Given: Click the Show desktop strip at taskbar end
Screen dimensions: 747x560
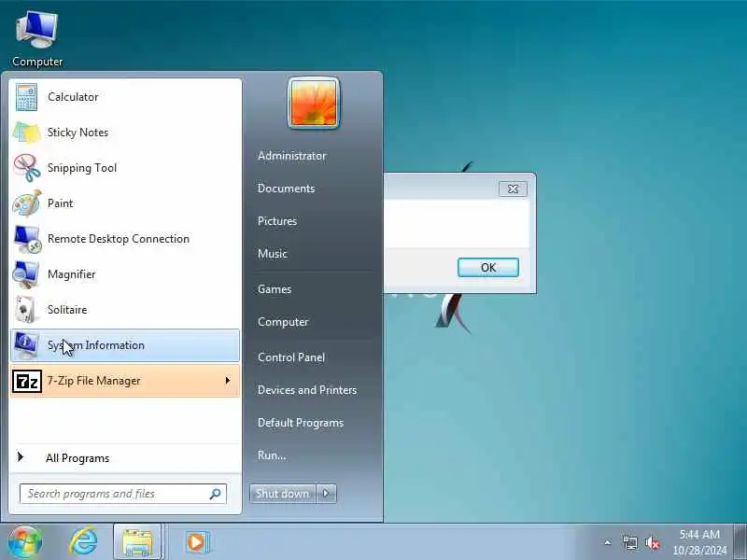Looking at the screenshot, I should pos(740,542).
